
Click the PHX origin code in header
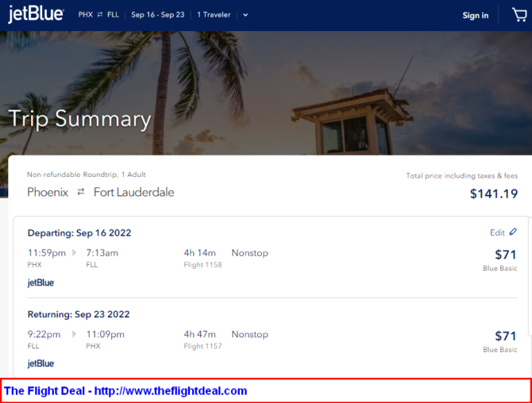(86, 14)
